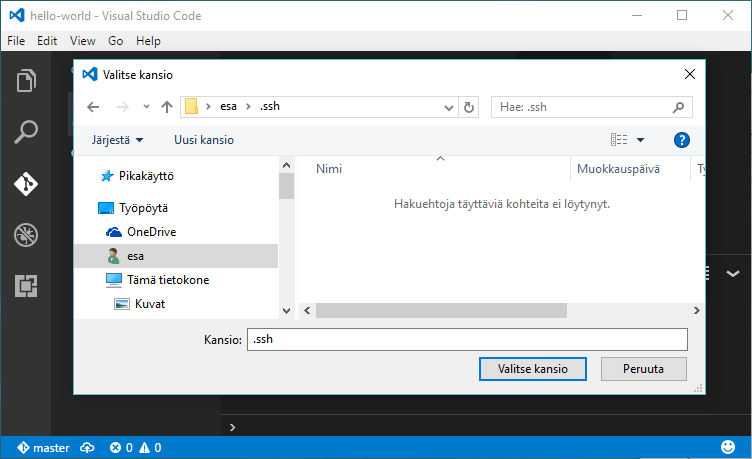
Task: Open the Explorer view in activity bar
Action: [26, 80]
